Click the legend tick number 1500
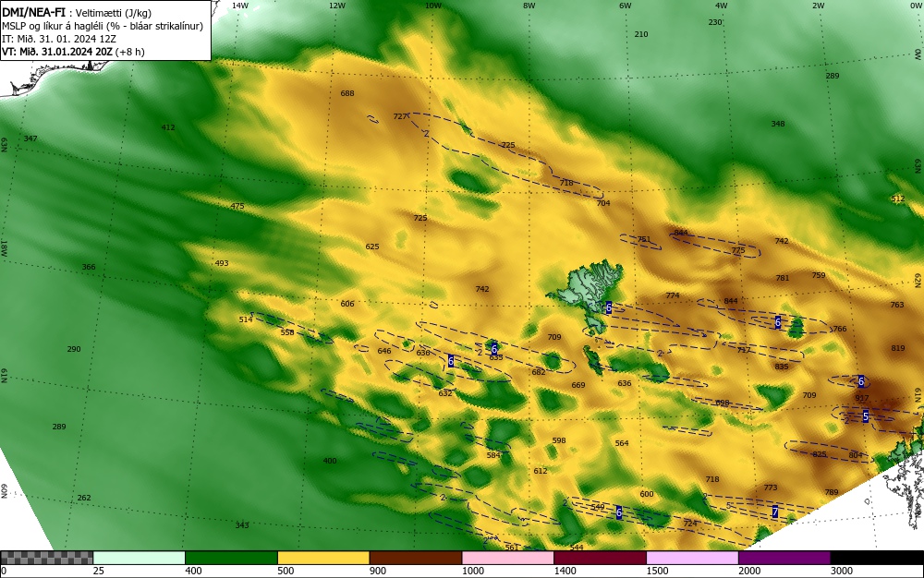 (x=658, y=571)
